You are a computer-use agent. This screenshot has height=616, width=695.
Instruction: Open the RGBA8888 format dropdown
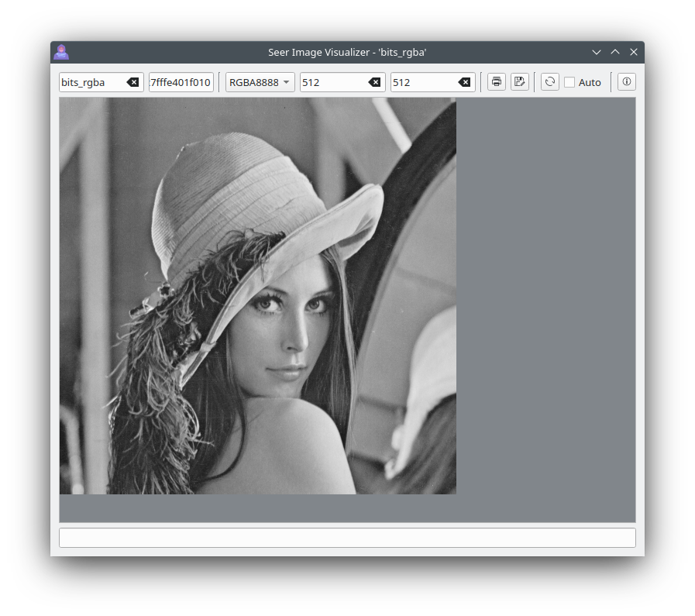pyautogui.click(x=260, y=82)
